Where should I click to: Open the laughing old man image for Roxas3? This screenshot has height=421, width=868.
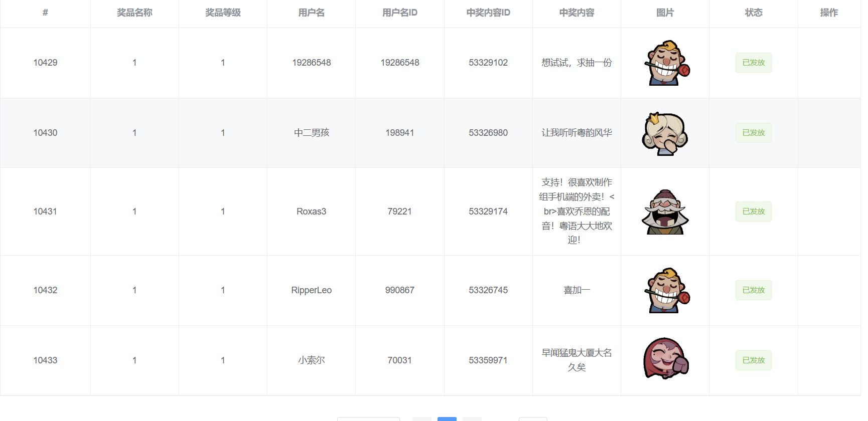coord(665,212)
